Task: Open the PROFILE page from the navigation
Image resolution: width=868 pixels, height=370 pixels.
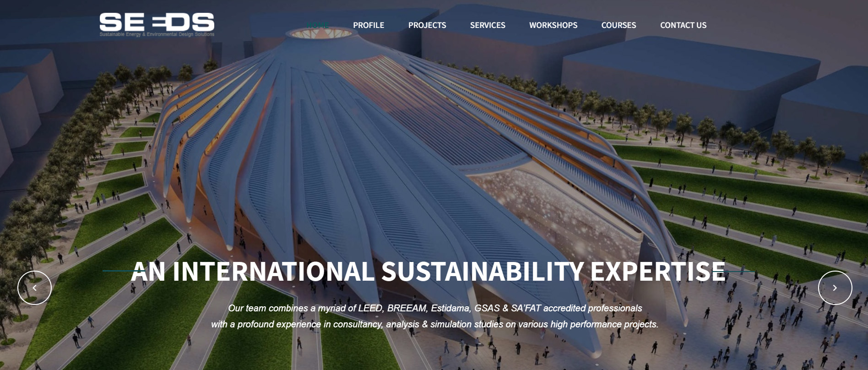Action: pos(368,25)
